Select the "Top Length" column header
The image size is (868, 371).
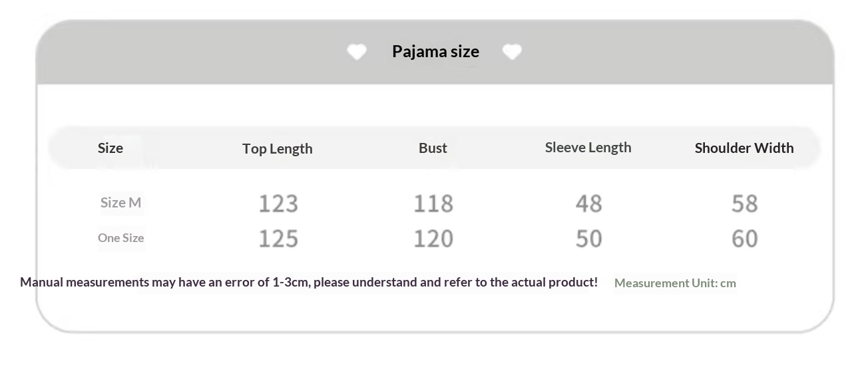click(278, 148)
